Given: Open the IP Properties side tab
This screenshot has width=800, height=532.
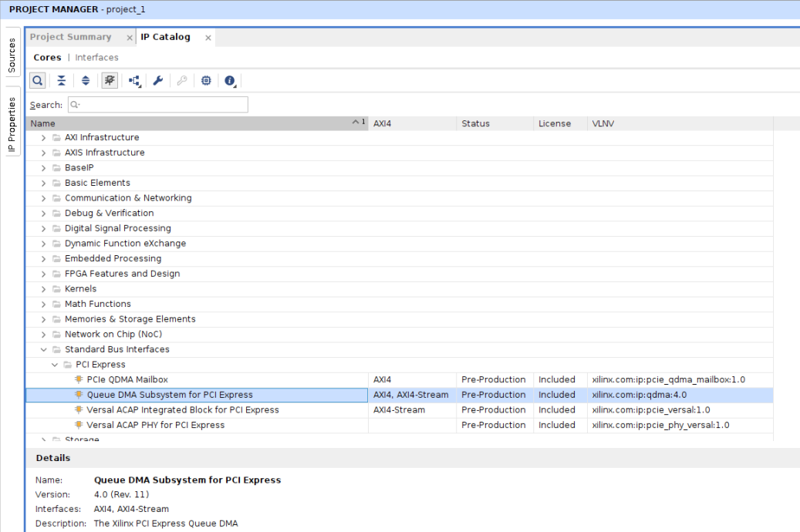Looking at the screenshot, I should tap(12, 124).
